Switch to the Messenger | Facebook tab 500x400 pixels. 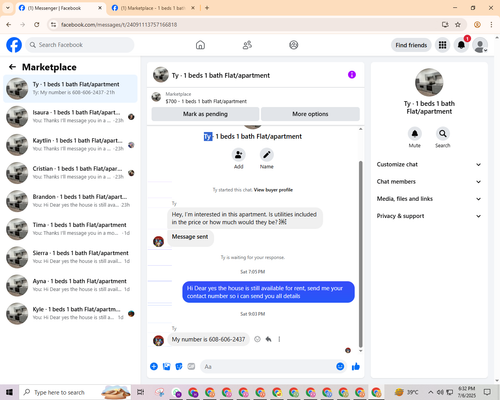pos(61,8)
